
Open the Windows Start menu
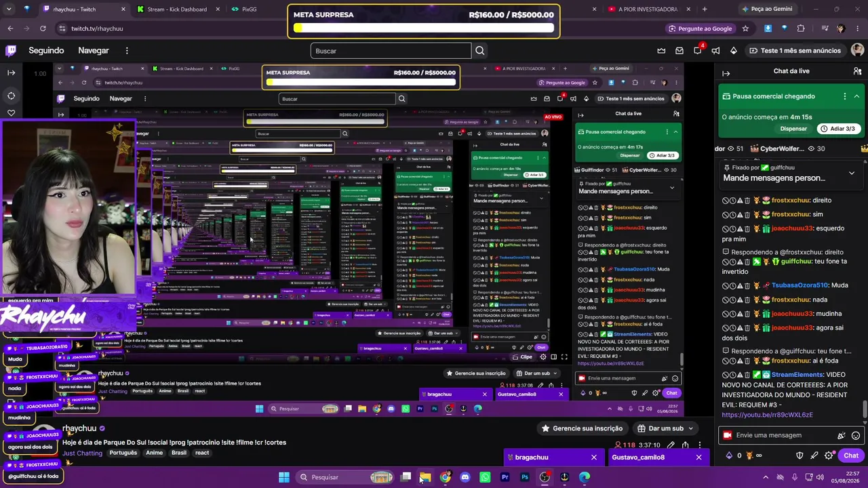(284, 477)
